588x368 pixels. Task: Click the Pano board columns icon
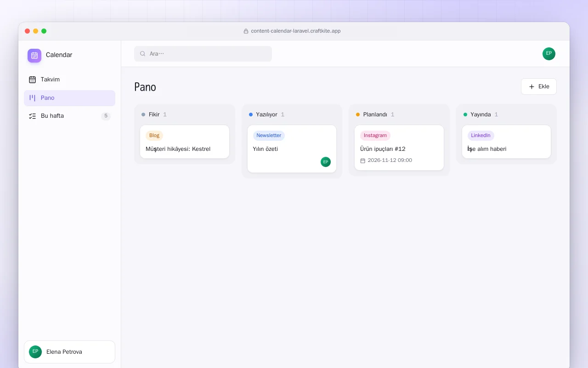pyautogui.click(x=32, y=98)
